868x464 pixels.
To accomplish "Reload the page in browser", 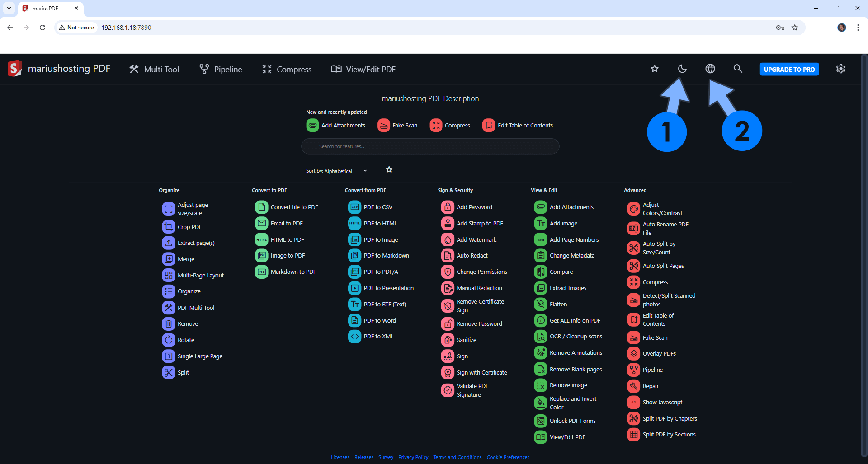I will pyautogui.click(x=42, y=28).
